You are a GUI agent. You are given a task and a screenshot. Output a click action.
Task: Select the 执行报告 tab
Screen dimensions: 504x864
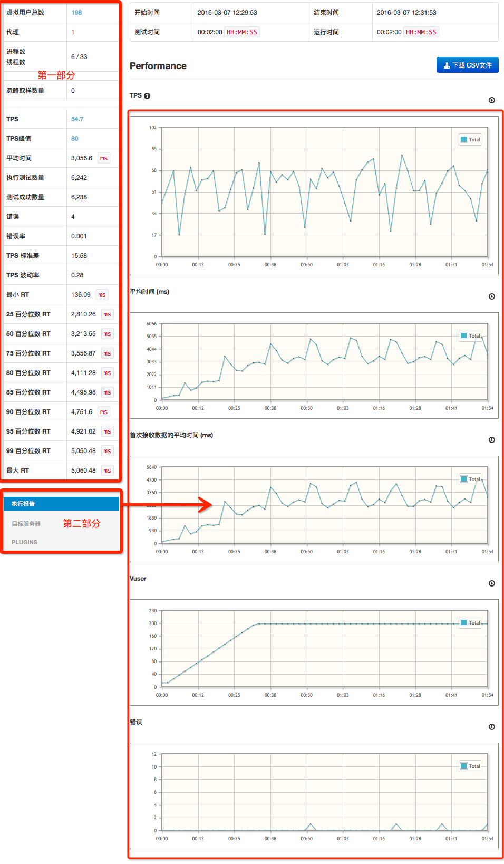(x=61, y=504)
